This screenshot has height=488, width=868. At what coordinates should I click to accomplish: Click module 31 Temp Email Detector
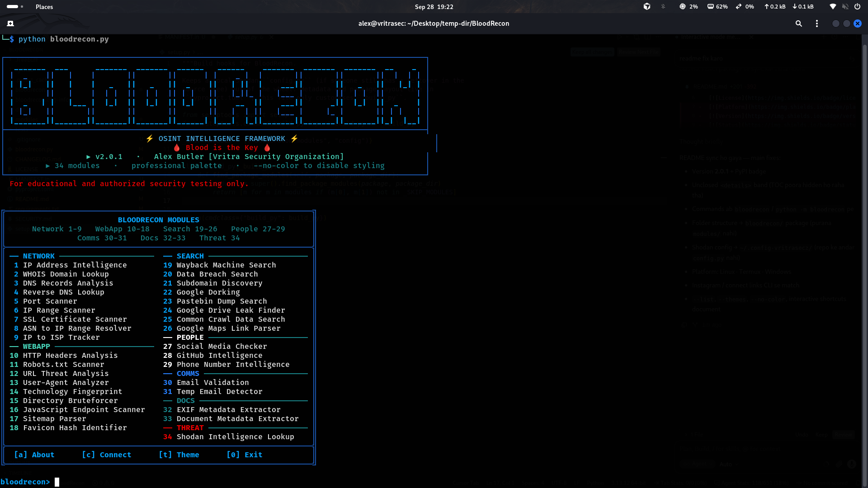[x=213, y=392]
